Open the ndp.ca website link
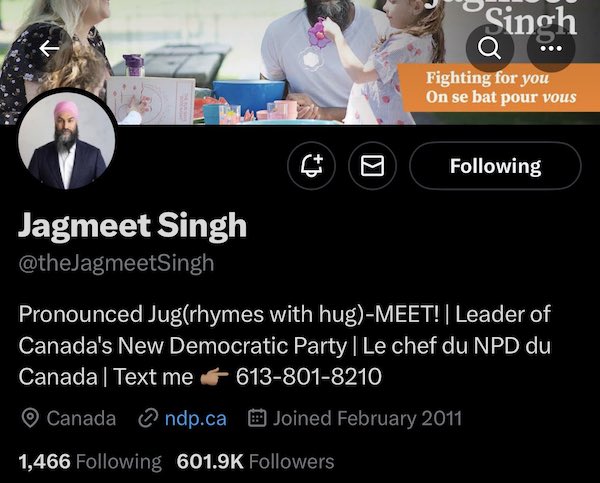Screen dimensions: 600x483 [x=196, y=418]
